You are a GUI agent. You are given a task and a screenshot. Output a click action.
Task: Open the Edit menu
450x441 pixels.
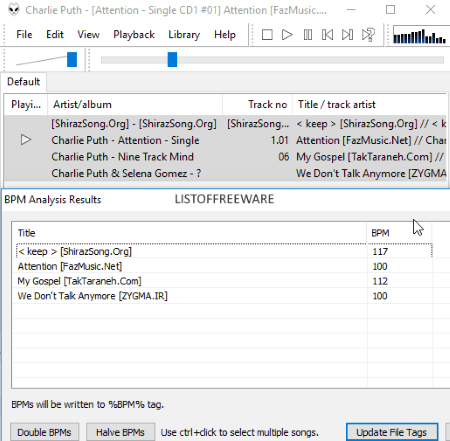click(x=55, y=35)
